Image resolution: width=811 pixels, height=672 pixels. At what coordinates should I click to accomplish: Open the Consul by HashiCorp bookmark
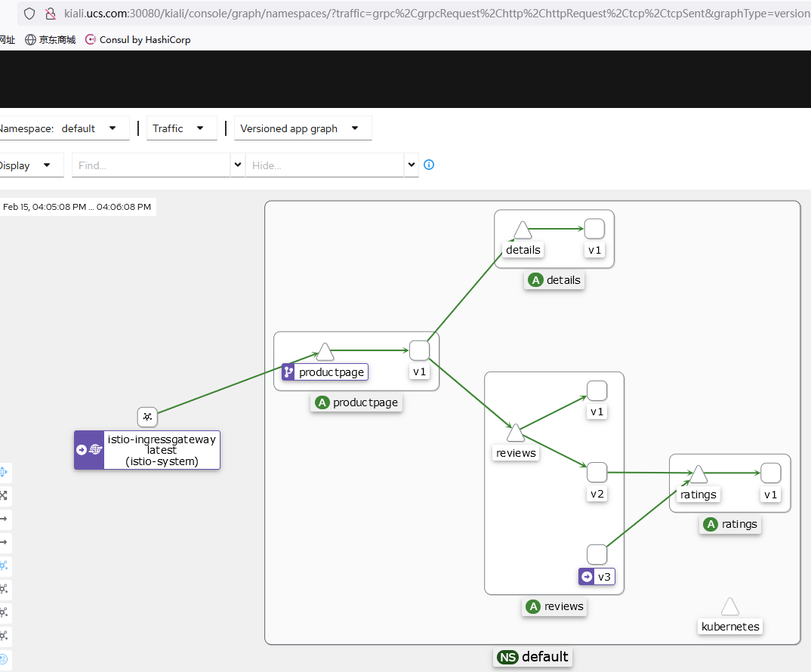tap(138, 40)
